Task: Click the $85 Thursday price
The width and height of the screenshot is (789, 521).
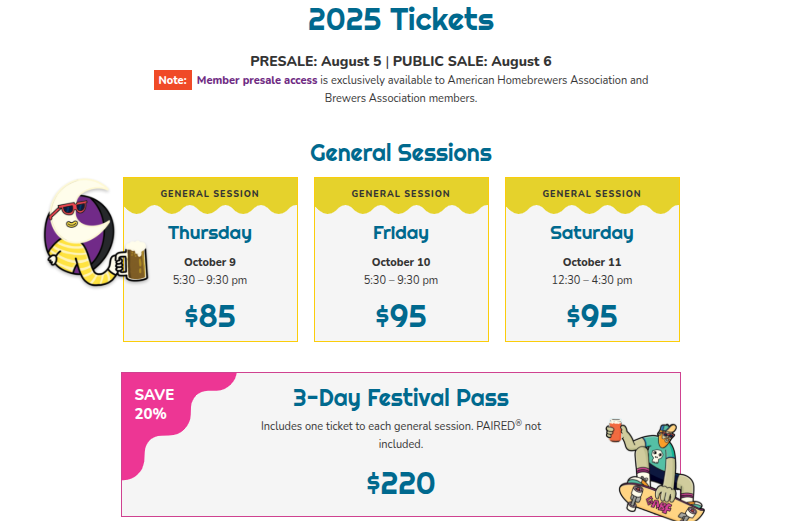Action: point(210,316)
